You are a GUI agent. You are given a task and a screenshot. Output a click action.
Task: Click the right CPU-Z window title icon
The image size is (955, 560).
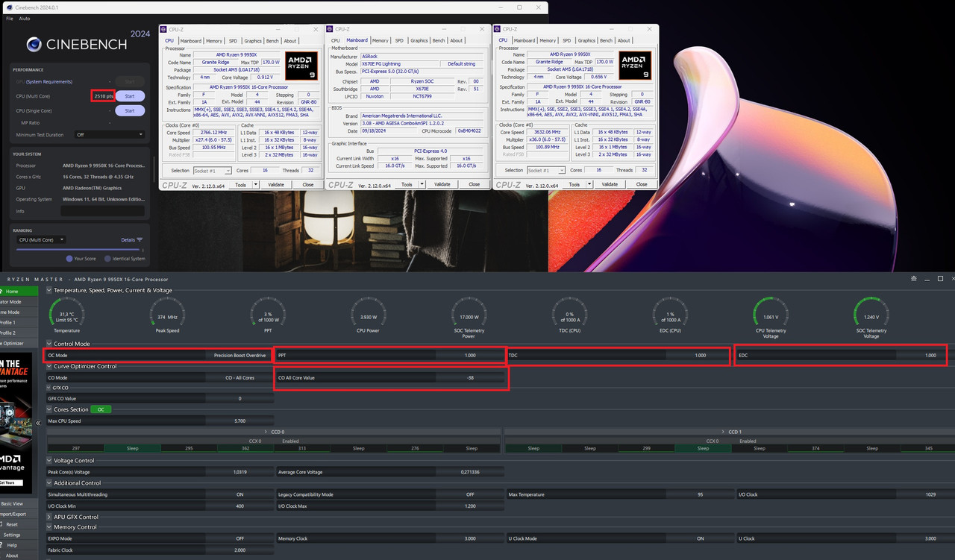pos(498,29)
